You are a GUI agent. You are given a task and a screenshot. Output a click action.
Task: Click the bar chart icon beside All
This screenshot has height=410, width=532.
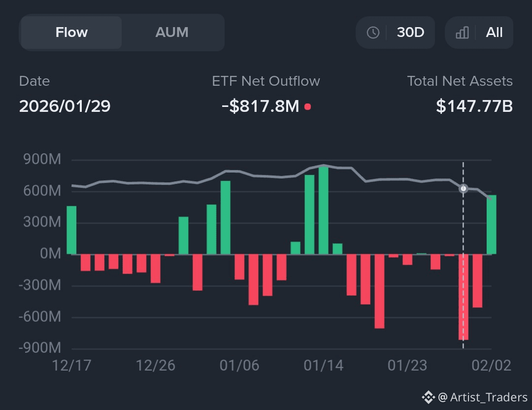(x=462, y=33)
